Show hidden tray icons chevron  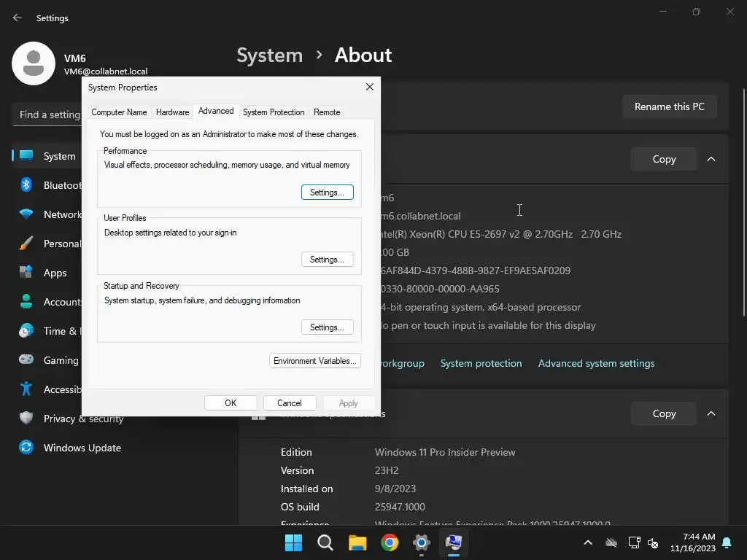click(588, 542)
